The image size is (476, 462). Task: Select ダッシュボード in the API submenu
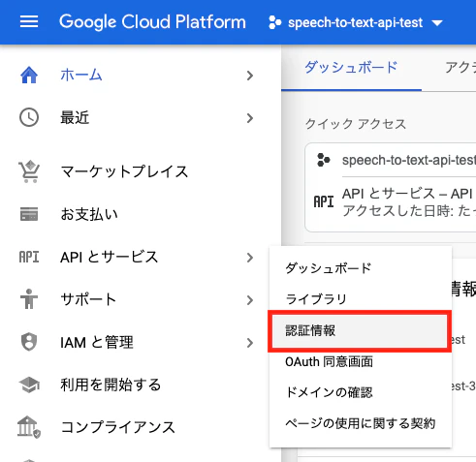point(360,268)
